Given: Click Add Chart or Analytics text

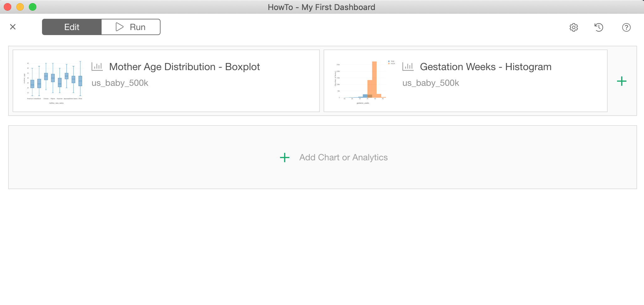Looking at the screenshot, I should point(343,158).
